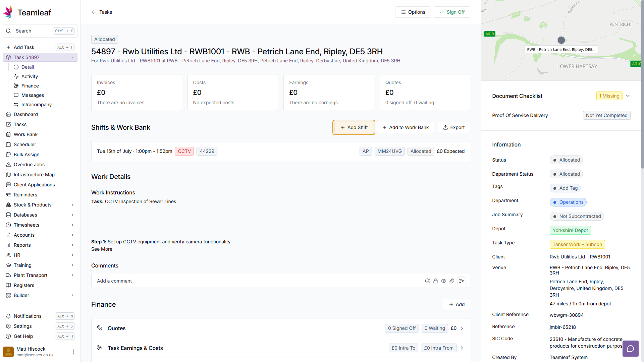644x362 pixels.
Task: Export shifts and work bank
Action: point(453,127)
